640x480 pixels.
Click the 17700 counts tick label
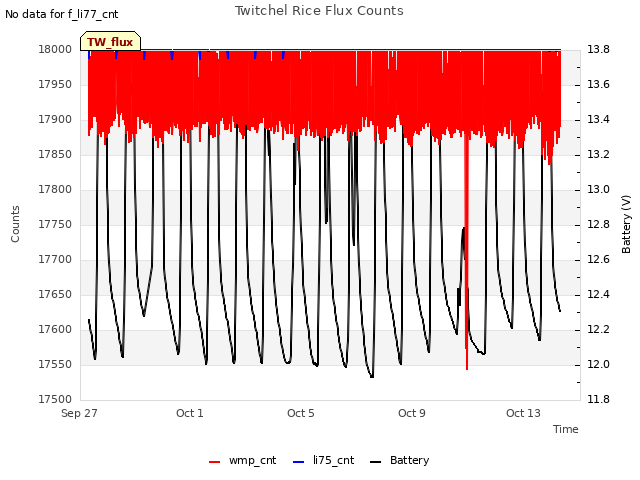click(55, 260)
